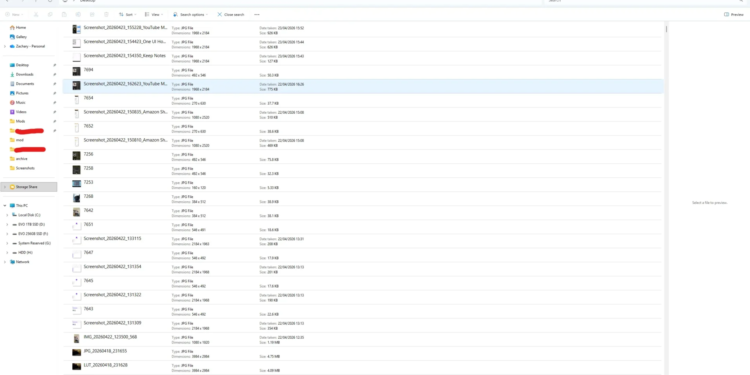The image size is (750, 375).
Task: Close search with the X button
Action: point(231,15)
